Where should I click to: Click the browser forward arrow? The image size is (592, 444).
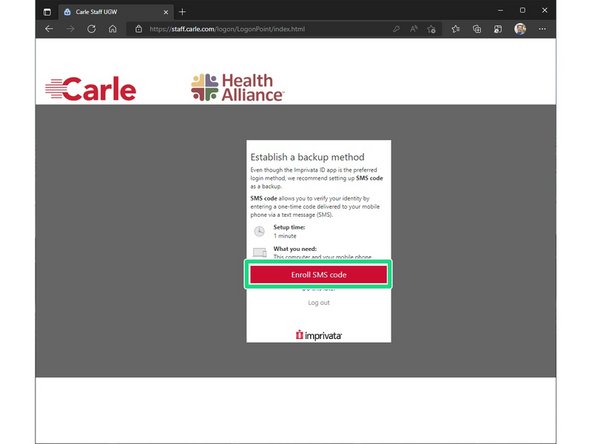pos(70,29)
